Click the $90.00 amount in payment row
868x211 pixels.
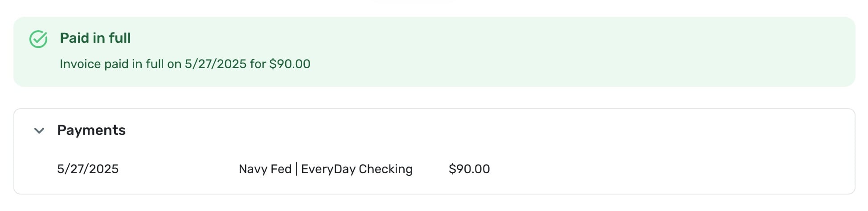pyautogui.click(x=469, y=169)
